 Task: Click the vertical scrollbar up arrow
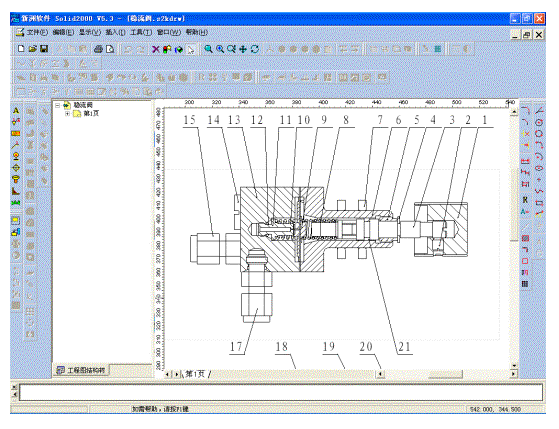pyautogui.click(x=514, y=112)
